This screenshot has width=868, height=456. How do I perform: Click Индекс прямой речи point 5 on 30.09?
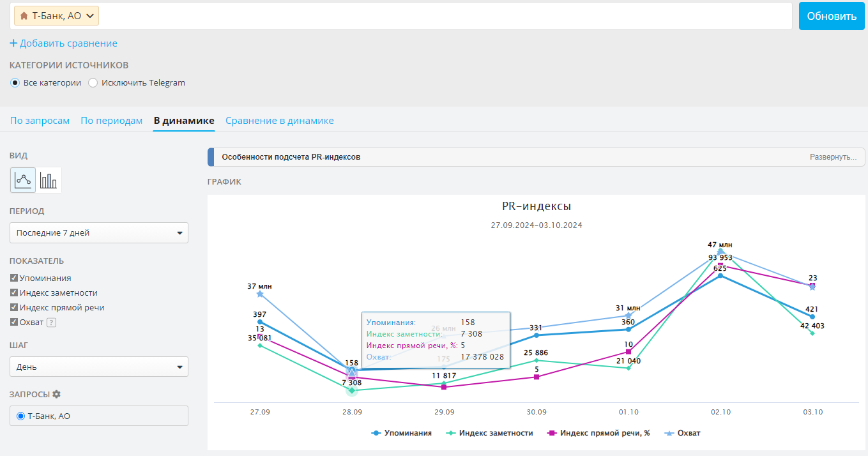tap(537, 377)
